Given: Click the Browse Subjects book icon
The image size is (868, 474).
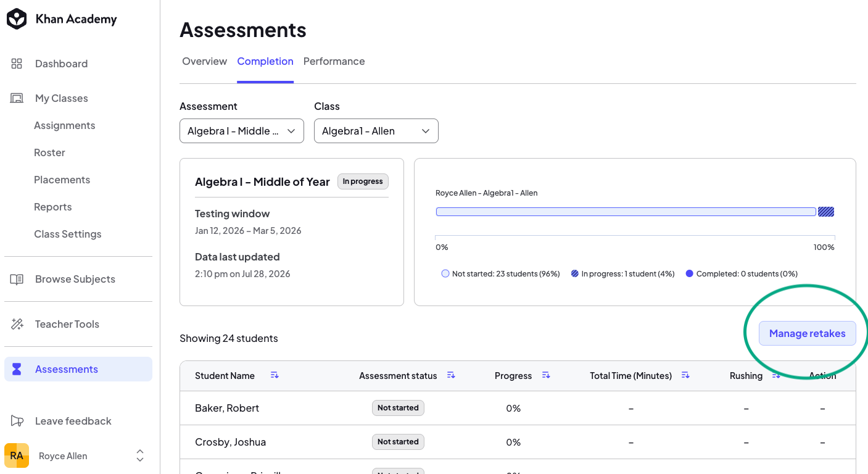Looking at the screenshot, I should pos(17,279).
